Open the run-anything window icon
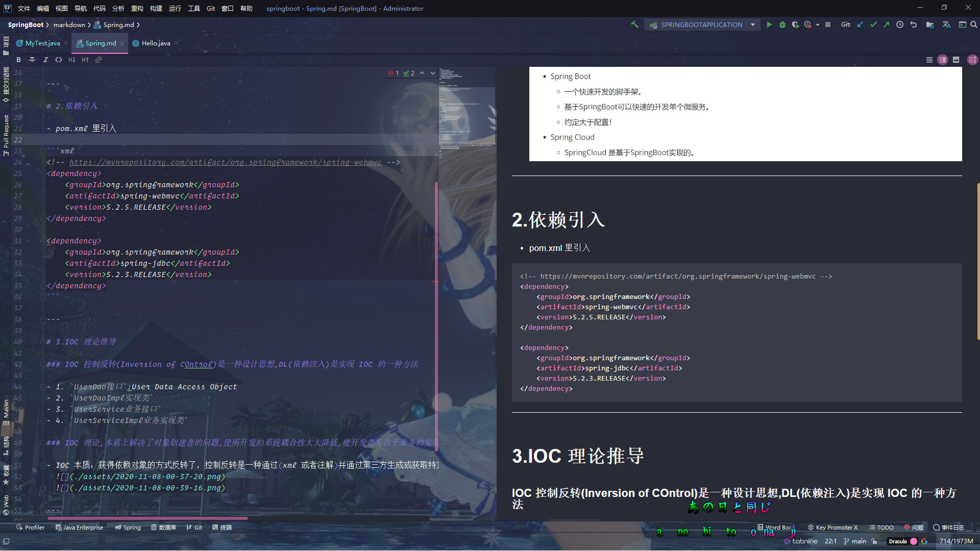980x551 pixels. 963,24
